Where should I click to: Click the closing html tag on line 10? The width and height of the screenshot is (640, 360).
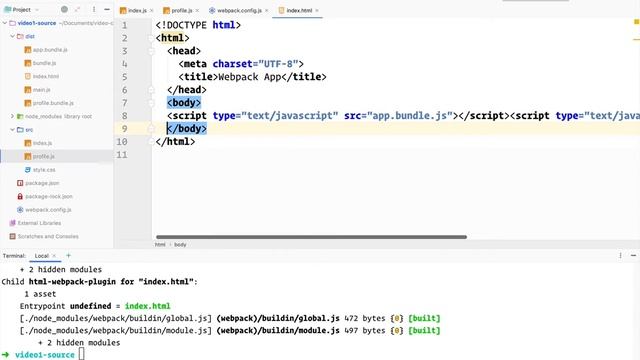tap(176, 142)
